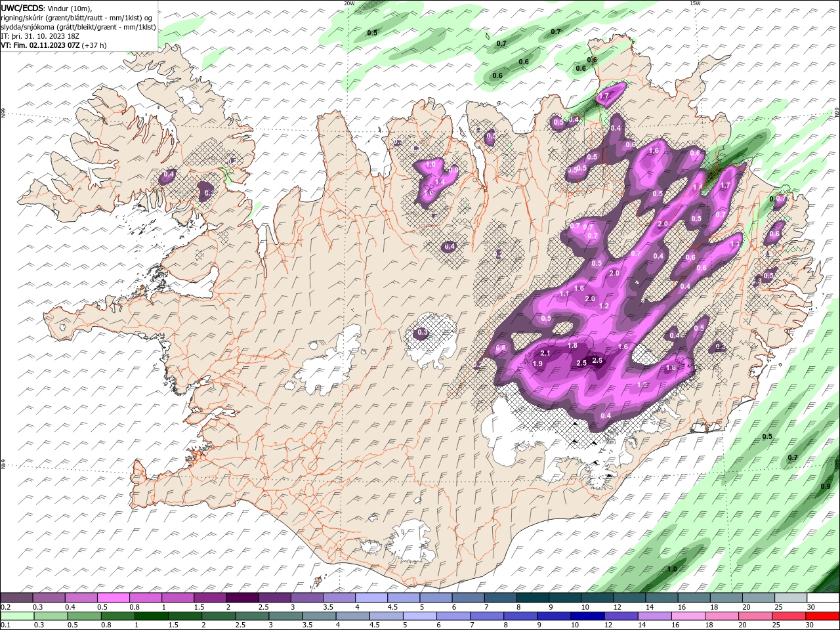Click pale green rain swatch between 0.1 and 0.3
The height and width of the screenshot is (630, 840).
click(18, 616)
